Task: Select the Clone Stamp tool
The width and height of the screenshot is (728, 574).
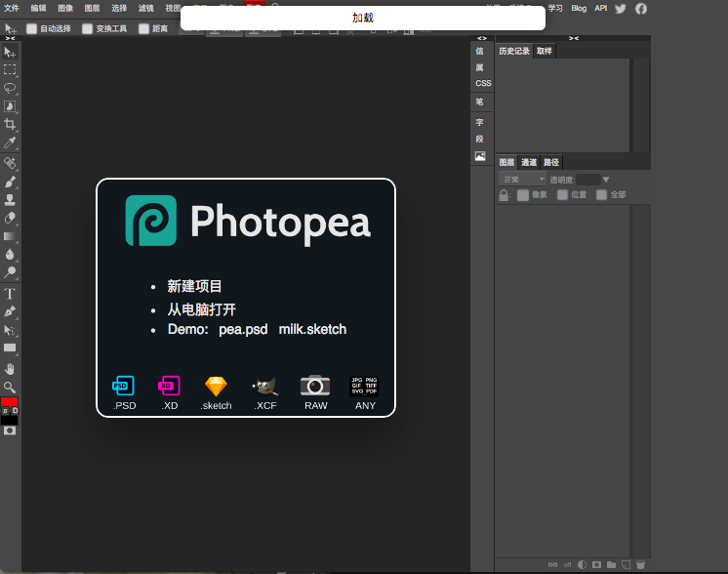Action: click(10, 200)
